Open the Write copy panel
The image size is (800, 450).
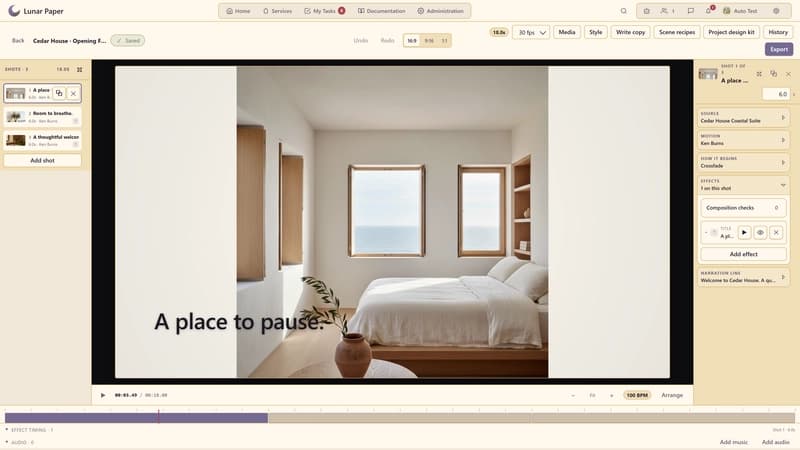pyautogui.click(x=630, y=32)
